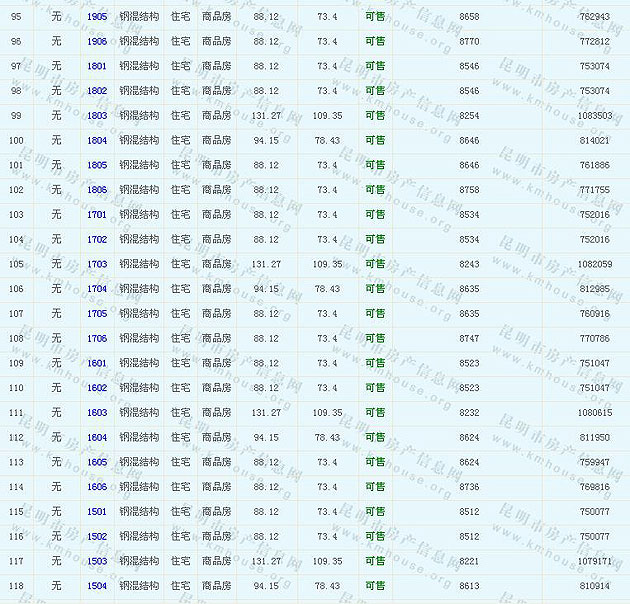630x604 pixels.
Task: Select total price 1083503 cell
Action: point(594,116)
